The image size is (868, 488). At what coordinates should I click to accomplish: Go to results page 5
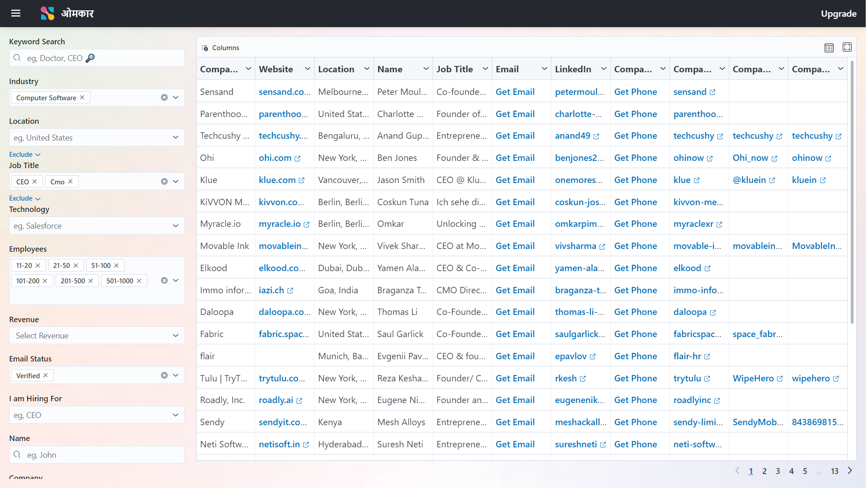click(x=805, y=471)
